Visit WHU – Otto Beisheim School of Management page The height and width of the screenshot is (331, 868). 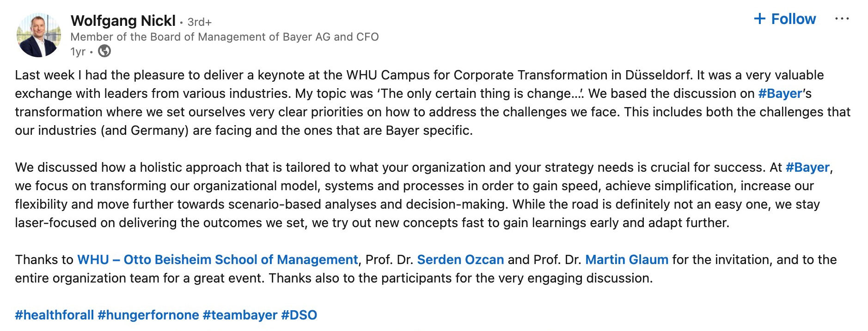(x=217, y=260)
